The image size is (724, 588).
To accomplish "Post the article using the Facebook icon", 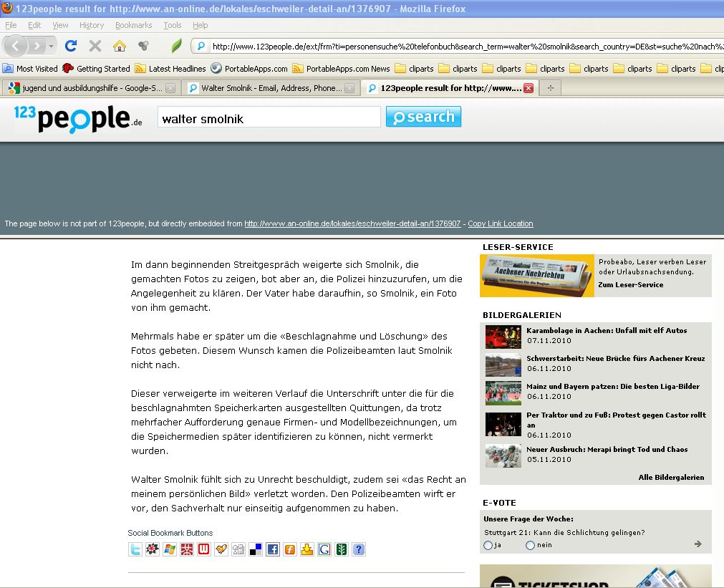I will pos(272,549).
